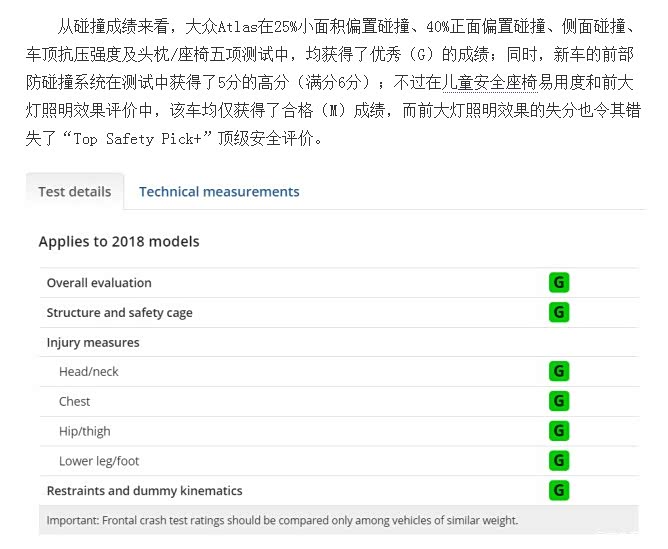The image size is (668, 549).
Task: Select the Chest row label
Action: click(x=74, y=401)
